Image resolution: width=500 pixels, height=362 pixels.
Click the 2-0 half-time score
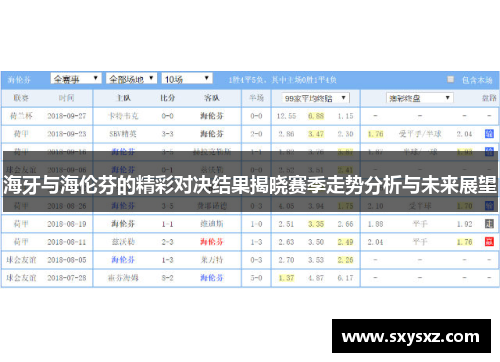(x=256, y=134)
